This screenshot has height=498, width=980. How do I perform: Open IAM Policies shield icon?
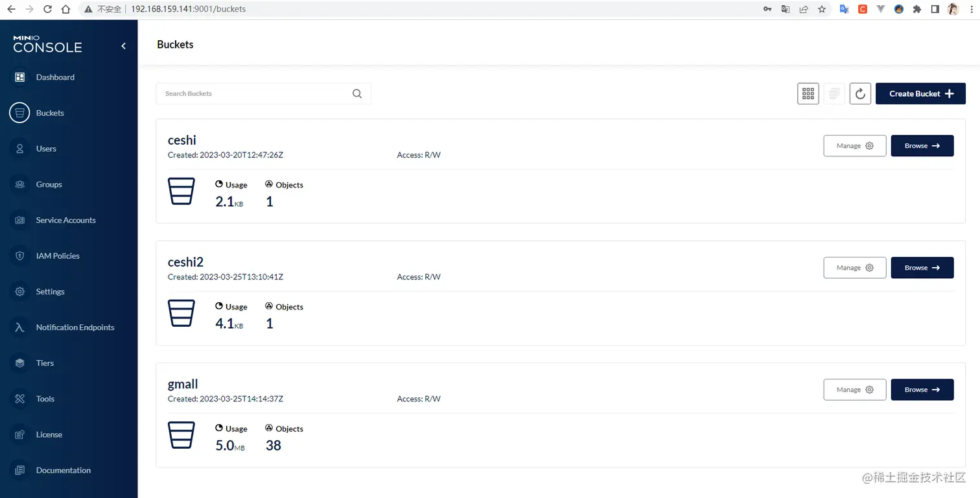pos(19,255)
